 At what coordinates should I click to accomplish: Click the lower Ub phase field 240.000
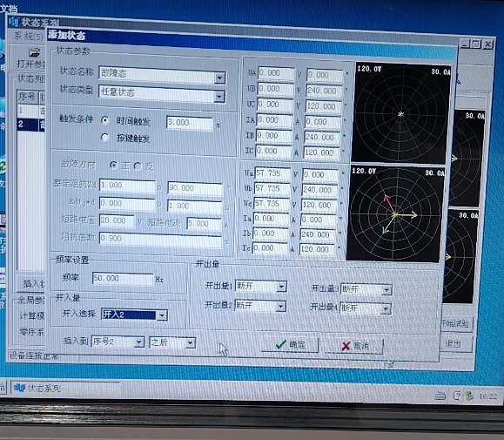click(x=320, y=191)
